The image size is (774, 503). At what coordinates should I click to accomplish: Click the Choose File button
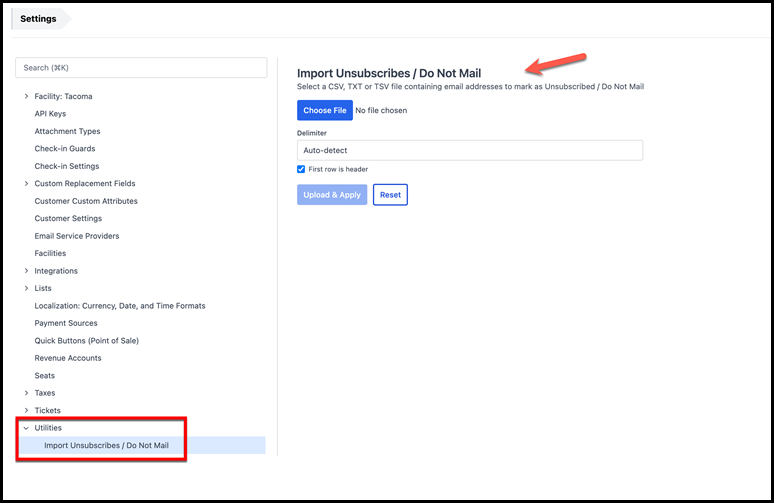pyautogui.click(x=324, y=111)
